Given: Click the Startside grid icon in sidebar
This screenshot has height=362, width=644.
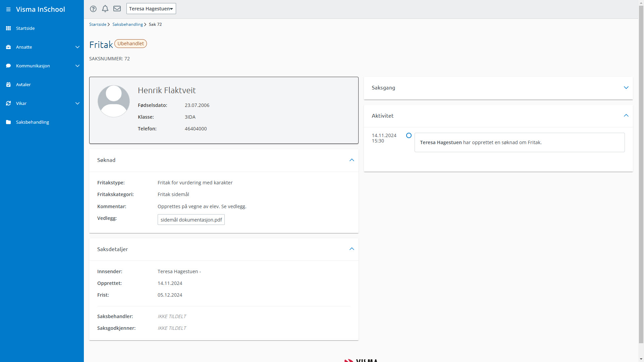Looking at the screenshot, I should (x=8, y=28).
